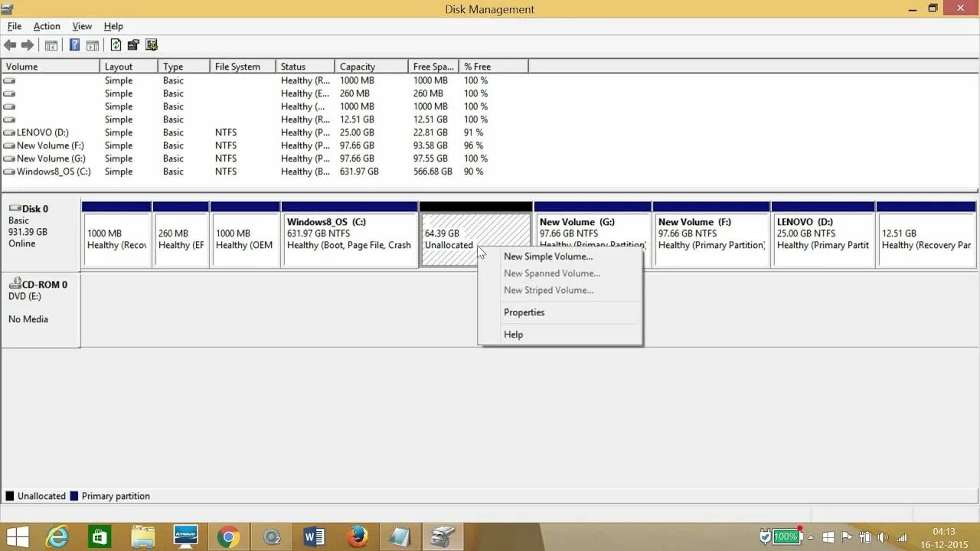The image size is (980, 551).
Task: Open Action Center flag tray icon
Action: pos(847,537)
